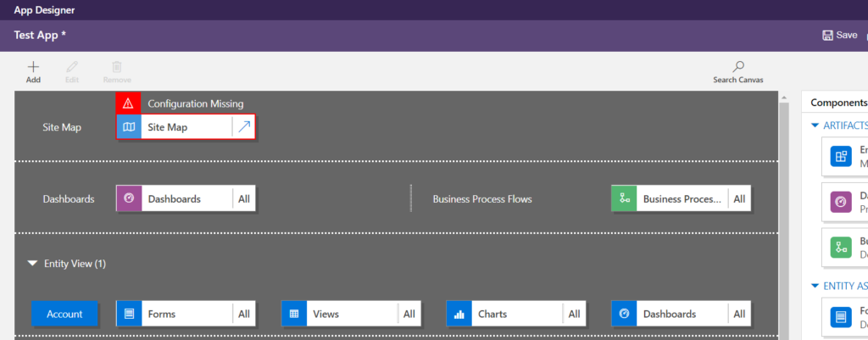Collapse the ENTITY ASSETS section arrow
This screenshot has height=340, width=868.
click(x=815, y=286)
